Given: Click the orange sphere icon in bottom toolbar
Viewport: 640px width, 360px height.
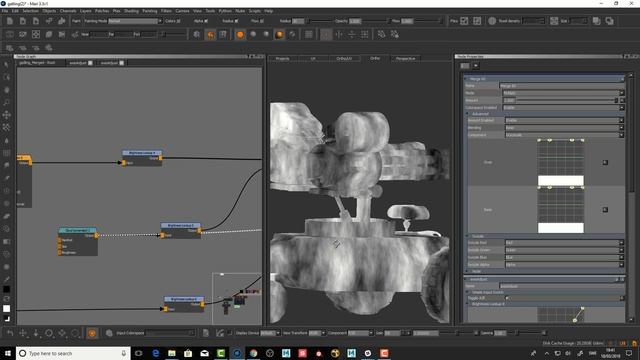Looking at the screenshot, I should point(92,333).
